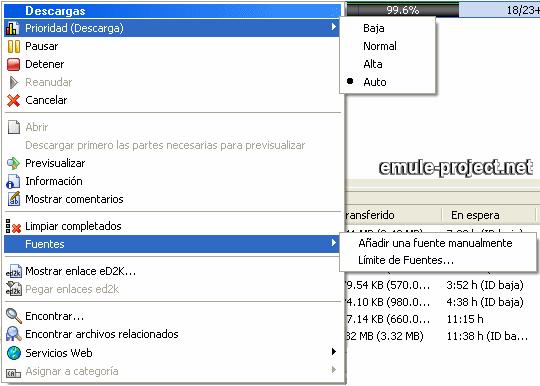Expand the Prioridad (Descarga) submenu arrow
This screenshot has height=386, width=540.
333,27
